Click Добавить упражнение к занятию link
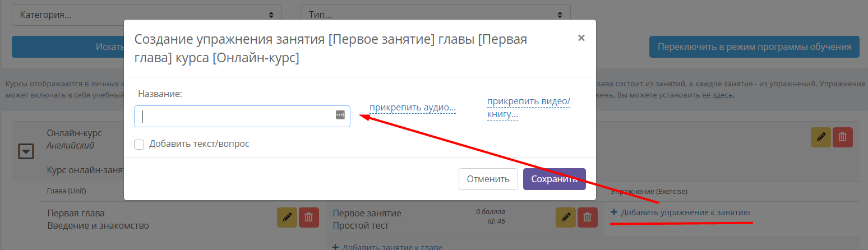The image size is (868, 250). pyautogui.click(x=680, y=212)
